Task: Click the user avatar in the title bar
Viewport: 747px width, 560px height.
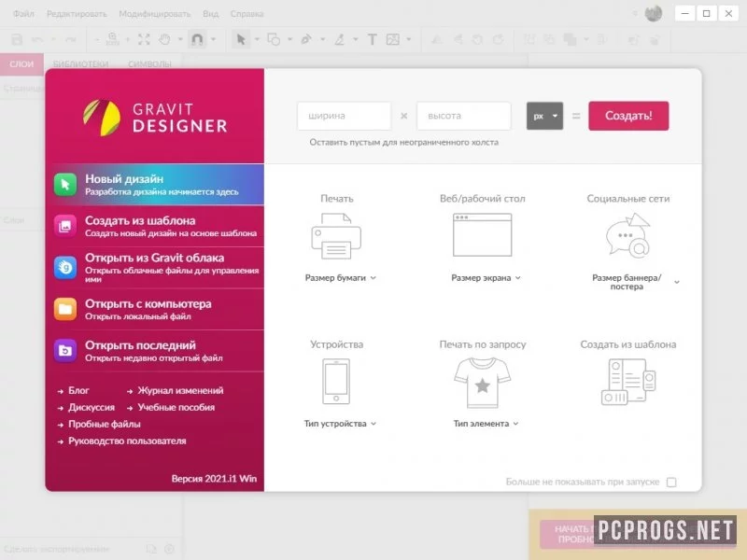Action: [x=653, y=13]
